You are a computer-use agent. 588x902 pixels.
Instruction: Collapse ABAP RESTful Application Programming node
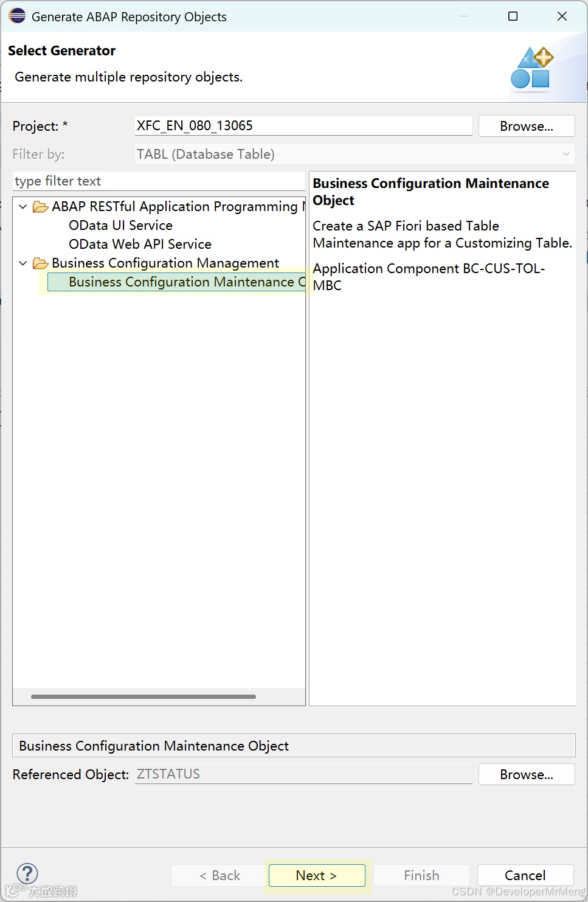tap(22, 207)
